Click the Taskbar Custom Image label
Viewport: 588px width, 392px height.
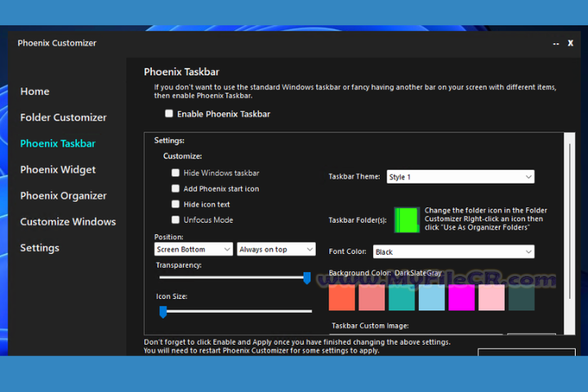(x=370, y=326)
